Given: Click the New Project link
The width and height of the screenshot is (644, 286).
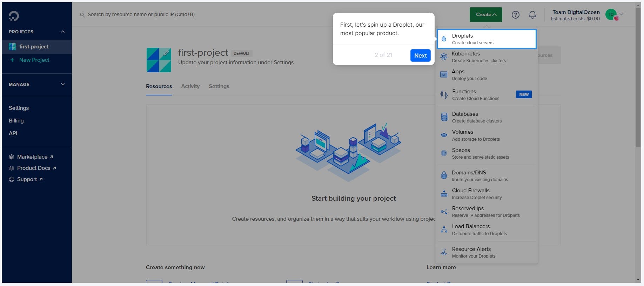Looking at the screenshot, I should point(34,60).
